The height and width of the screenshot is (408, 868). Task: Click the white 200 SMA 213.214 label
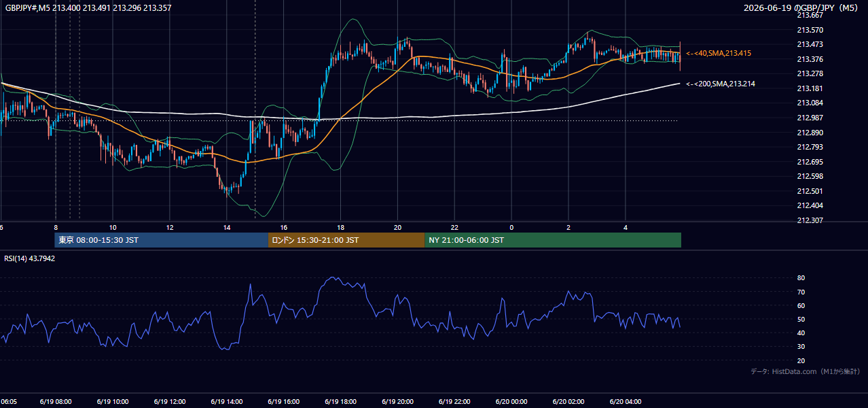point(721,84)
